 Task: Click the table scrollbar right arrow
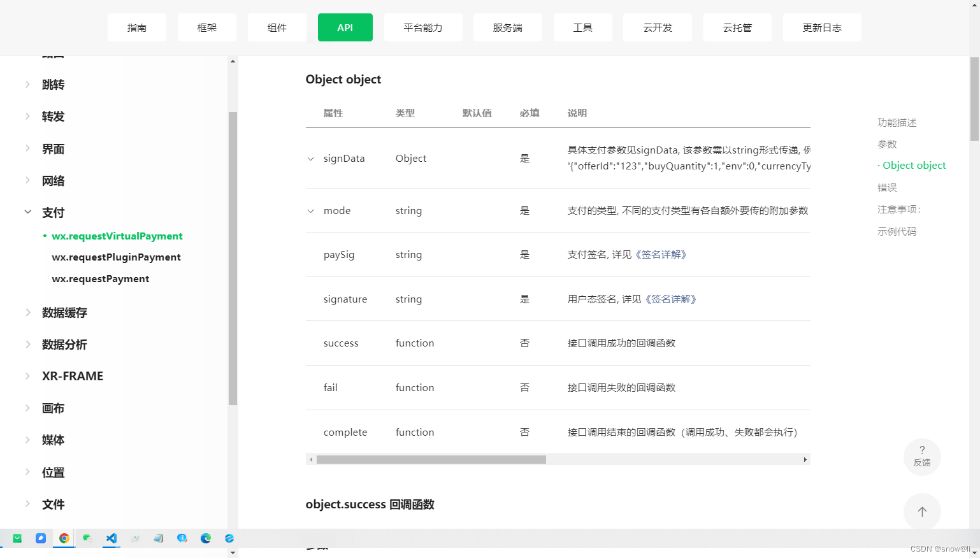805,459
